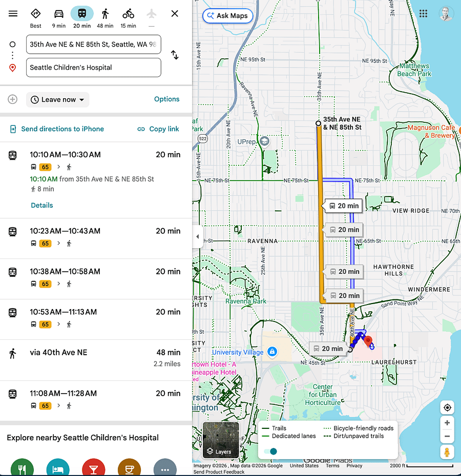Open the Leave now dropdown

58,100
